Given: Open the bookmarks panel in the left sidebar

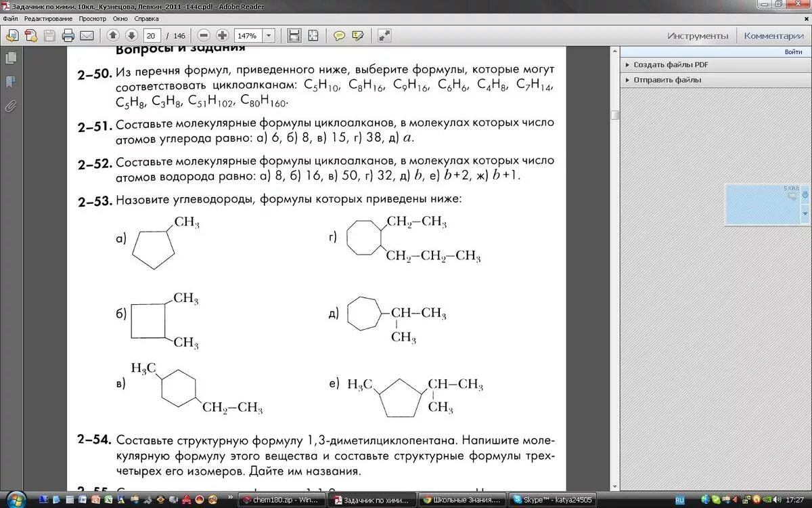Looking at the screenshot, I should 11,82.
